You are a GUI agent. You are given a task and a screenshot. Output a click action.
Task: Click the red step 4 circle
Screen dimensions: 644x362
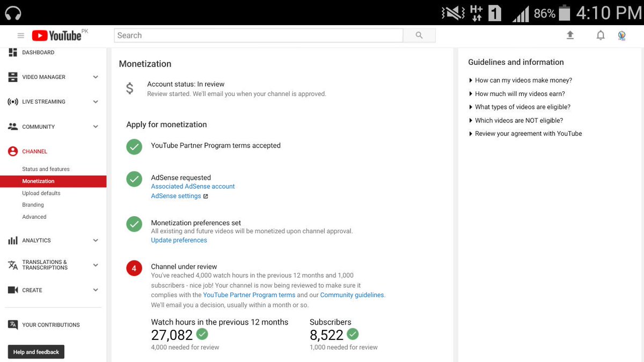pos(134,268)
